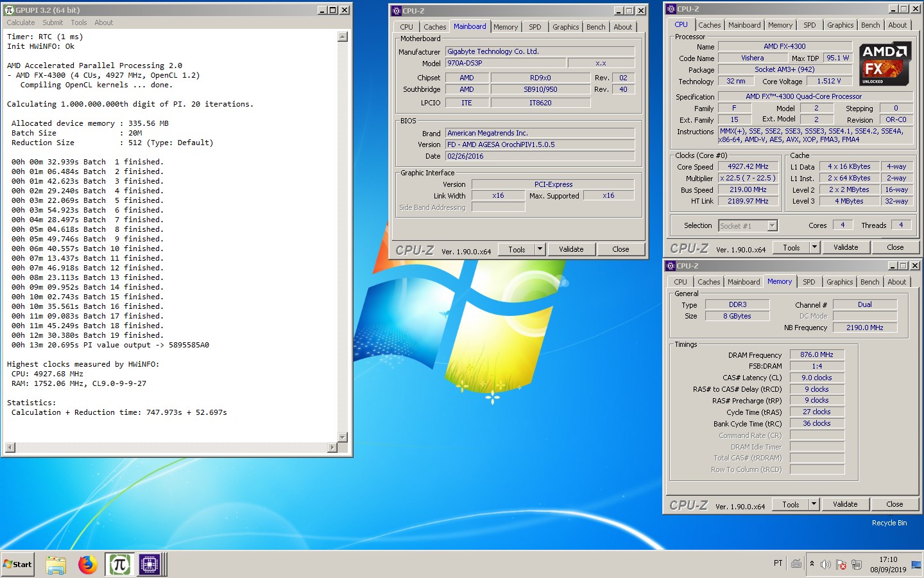This screenshot has height=578, width=924.
Task: Click the AMD FX Unlocked logo
Action: coord(884,64)
